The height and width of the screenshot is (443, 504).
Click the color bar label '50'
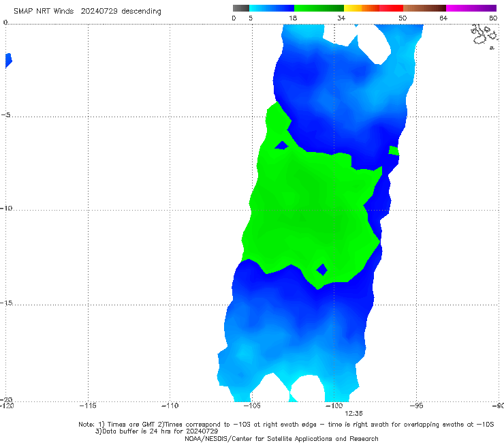403,18
